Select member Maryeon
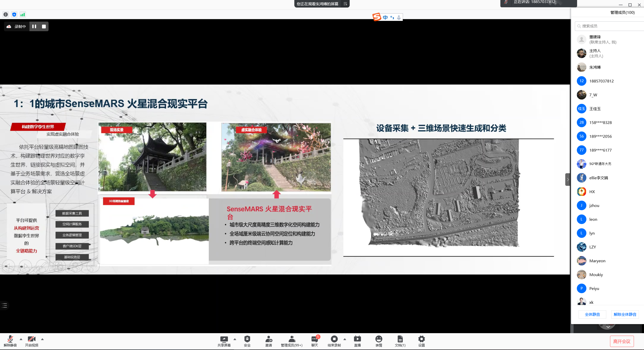Image resolution: width=644 pixels, height=350 pixels. (x=608, y=261)
